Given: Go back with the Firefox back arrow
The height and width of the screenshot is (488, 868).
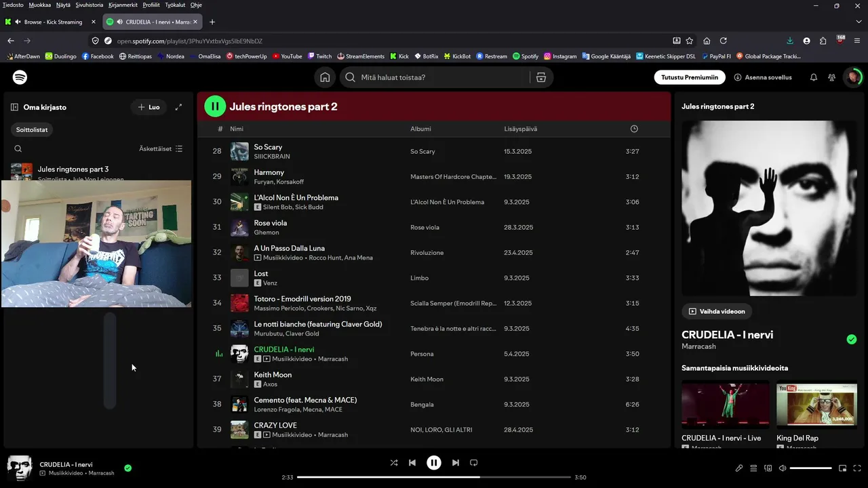Looking at the screenshot, I should click(x=11, y=41).
